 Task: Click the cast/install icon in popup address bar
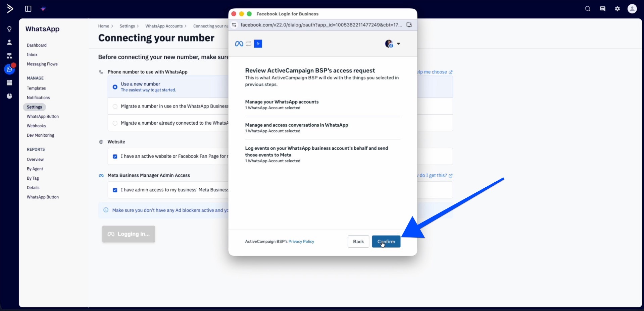(409, 25)
